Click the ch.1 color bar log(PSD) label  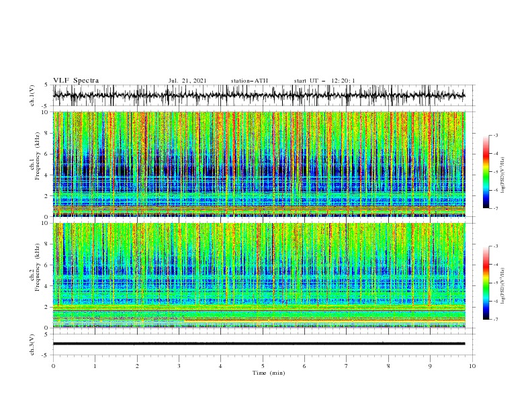pos(502,175)
